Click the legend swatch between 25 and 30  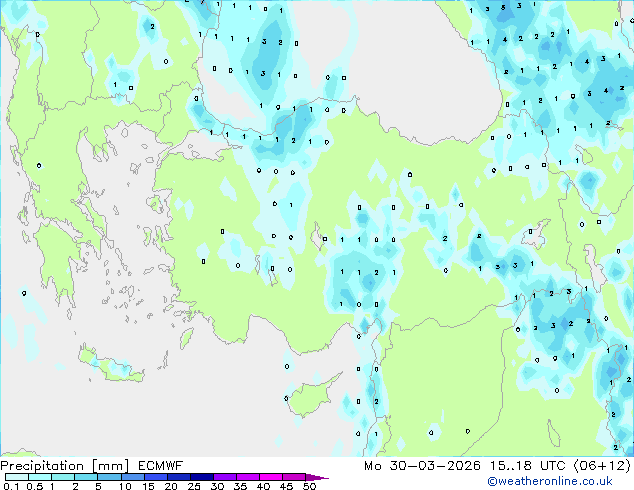[x=202, y=477]
